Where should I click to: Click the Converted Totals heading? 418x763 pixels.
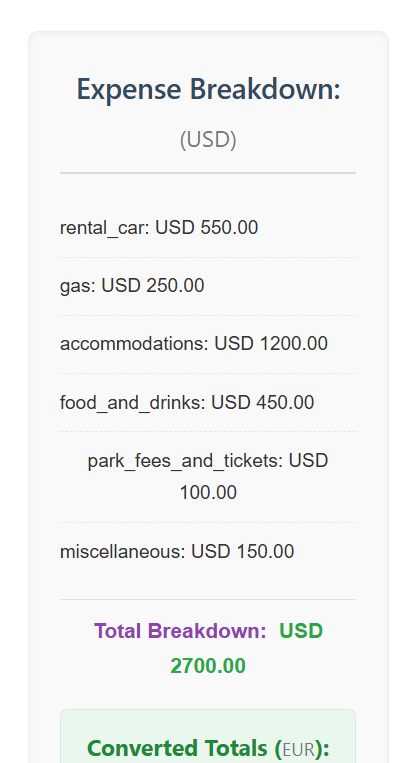coord(208,748)
